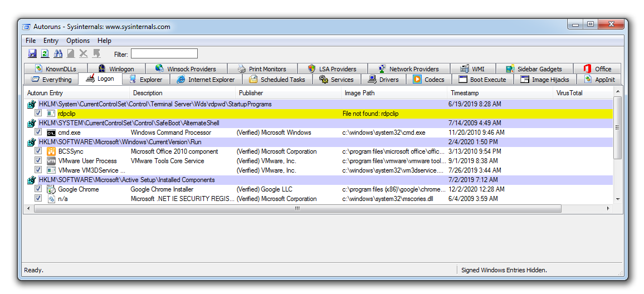Click into the Filter input field
Image resolution: width=644 pixels, height=294 pixels.
click(164, 54)
